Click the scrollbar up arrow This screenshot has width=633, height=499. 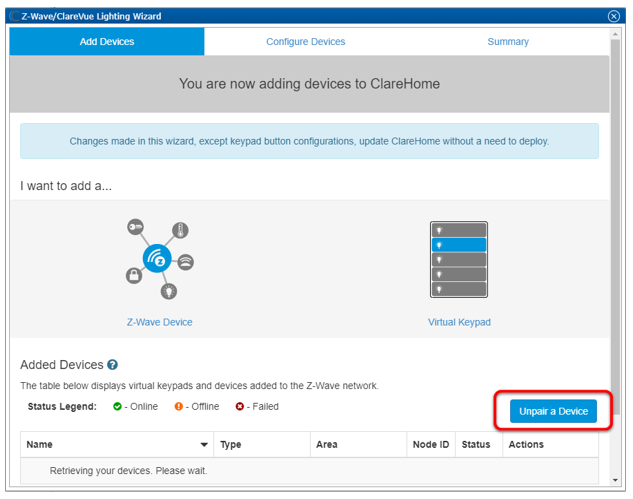pyautogui.click(x=615, y=34)
